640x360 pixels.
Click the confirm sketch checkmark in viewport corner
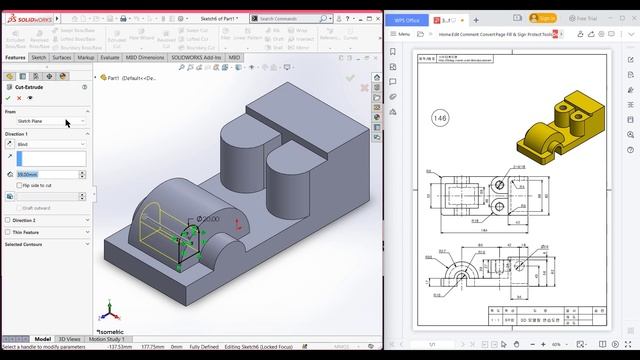pos(350,78)
